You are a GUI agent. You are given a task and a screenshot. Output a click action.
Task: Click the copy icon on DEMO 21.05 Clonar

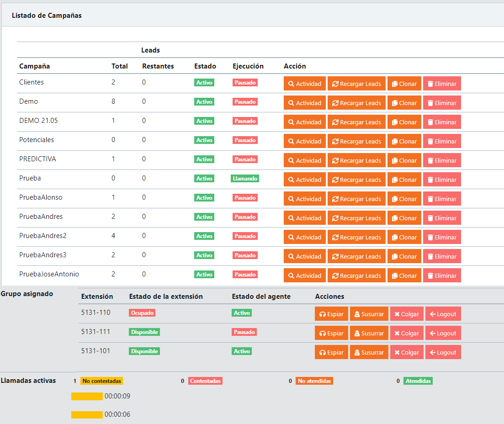[394, 122]
